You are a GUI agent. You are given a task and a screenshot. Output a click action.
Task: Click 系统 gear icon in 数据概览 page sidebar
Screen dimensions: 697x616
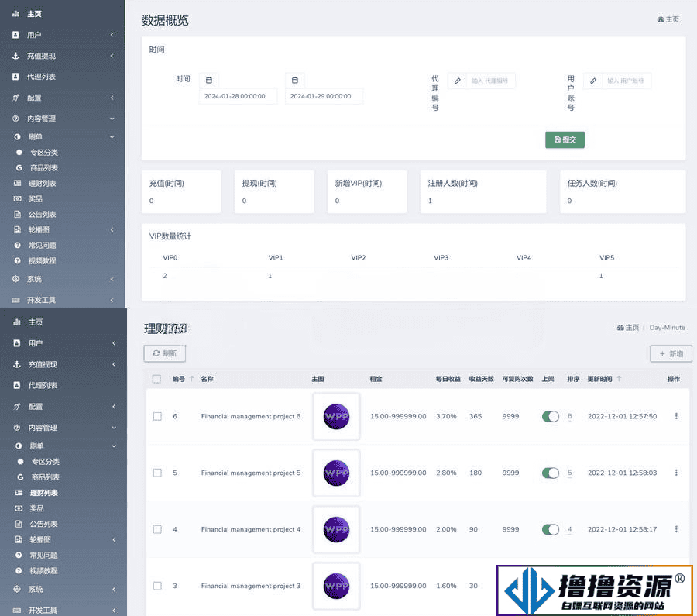(x=16, y=279)
